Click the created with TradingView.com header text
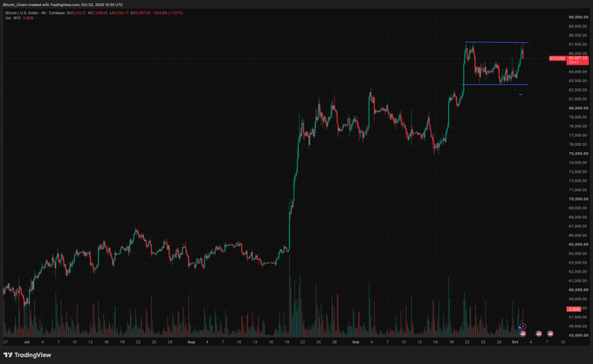The image size is (593, 364). pyautogui.click(x=53, y=5)
